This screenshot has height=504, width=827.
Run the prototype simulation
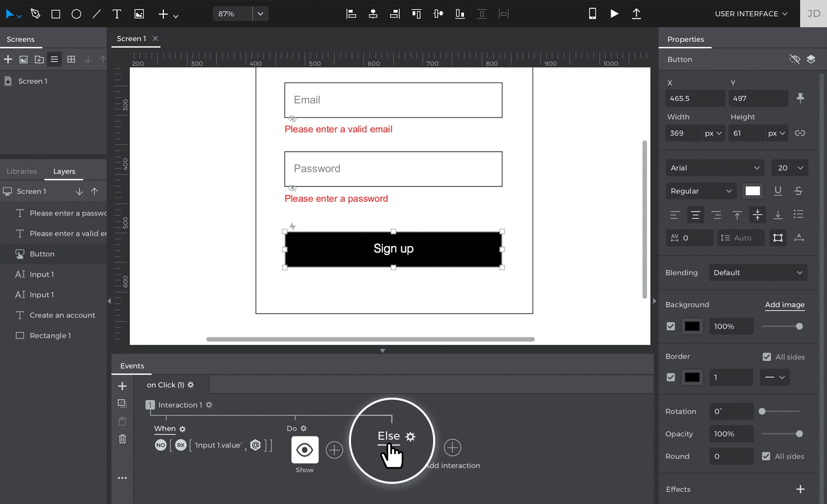pos(614,14)
